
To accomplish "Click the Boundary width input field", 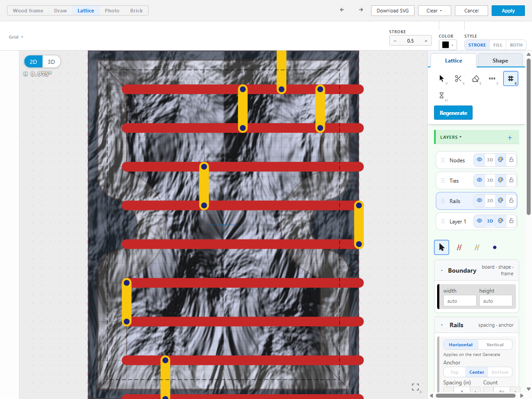I will tap(460, 301).
